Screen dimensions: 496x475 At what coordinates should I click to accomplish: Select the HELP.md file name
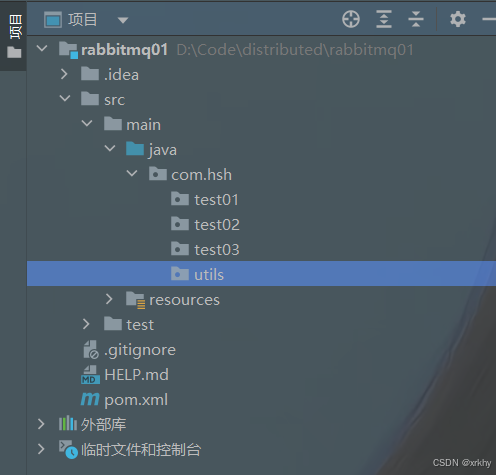click(x=136, y=375)
